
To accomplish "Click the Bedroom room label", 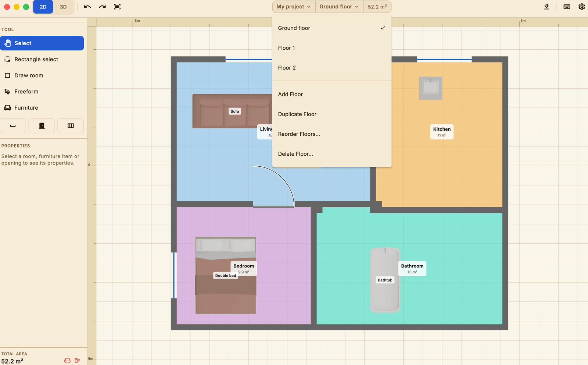I will coord(244,269).
